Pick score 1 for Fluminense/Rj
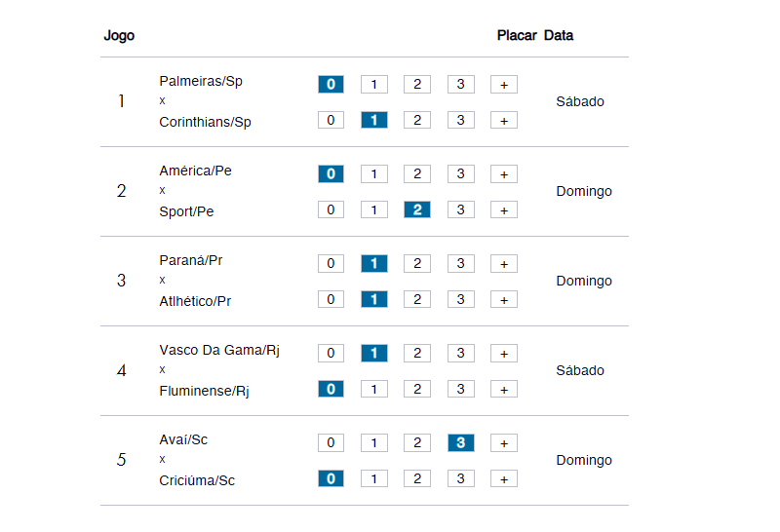The height and width of the screenshot is (532, 780). (x=374, y=390)
